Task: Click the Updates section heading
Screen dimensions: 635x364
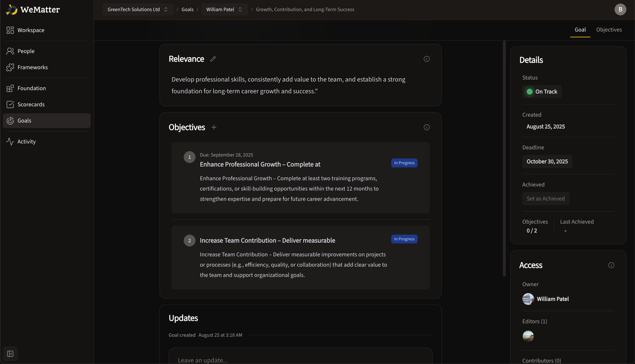Action: pyautogui.click(x=183, y=318)
